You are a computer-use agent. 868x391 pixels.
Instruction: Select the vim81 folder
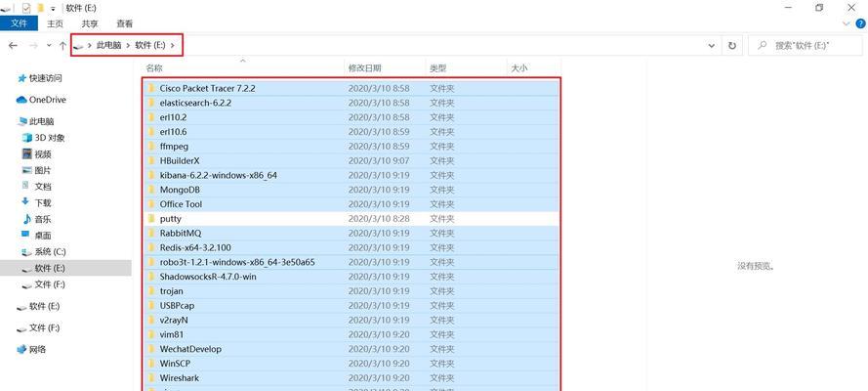352,334
